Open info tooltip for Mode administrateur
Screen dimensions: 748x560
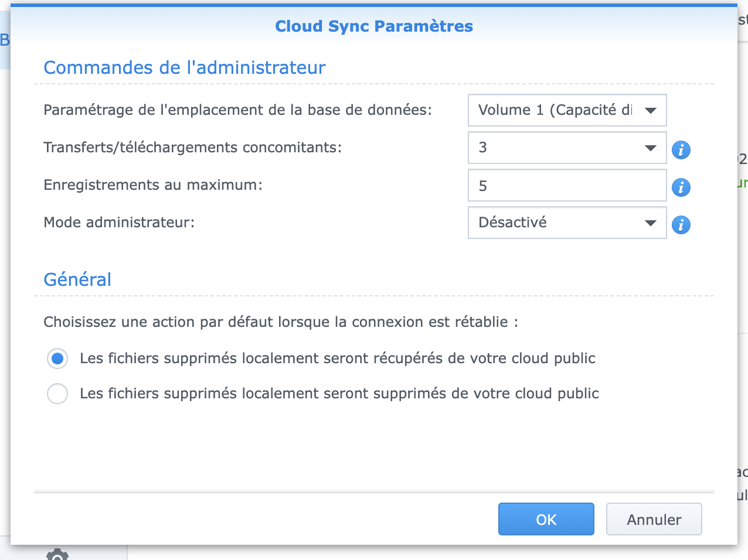[x=681, y=225]
